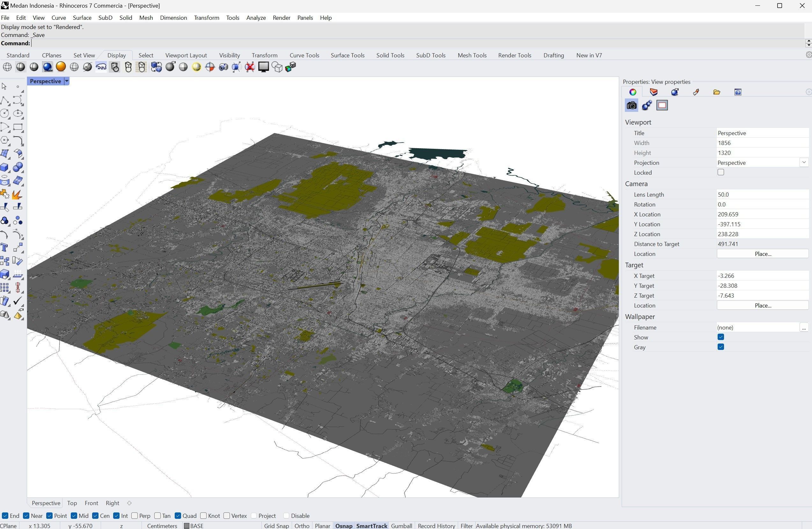
Task: Open the Libraries folder panel icon
Action: tap(716, 92)
